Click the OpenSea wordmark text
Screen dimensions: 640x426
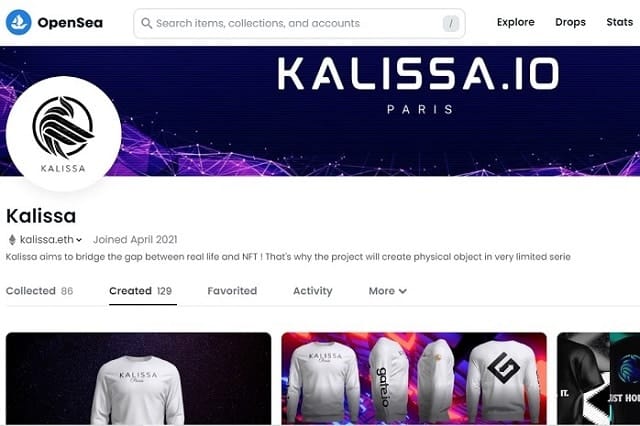(x=70, y=23)
